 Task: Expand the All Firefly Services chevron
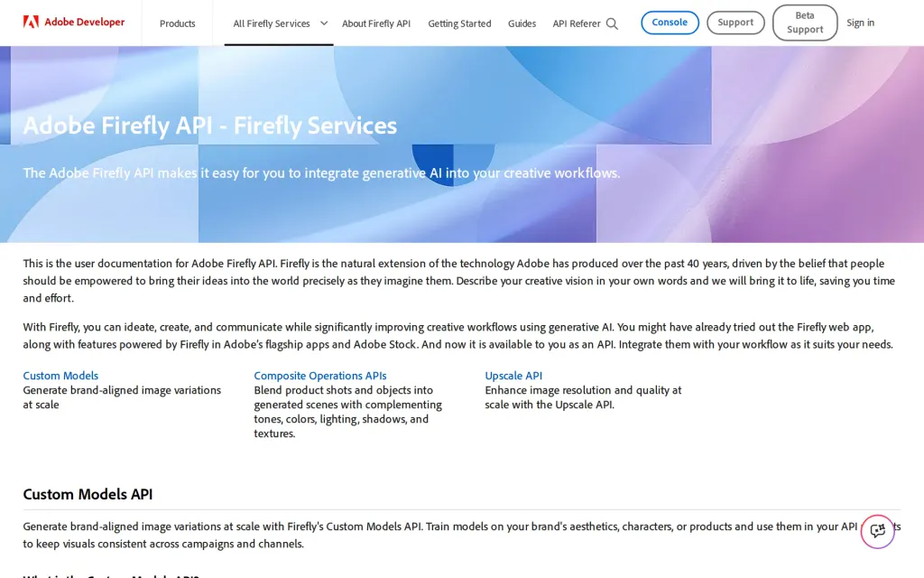[324, 23]
